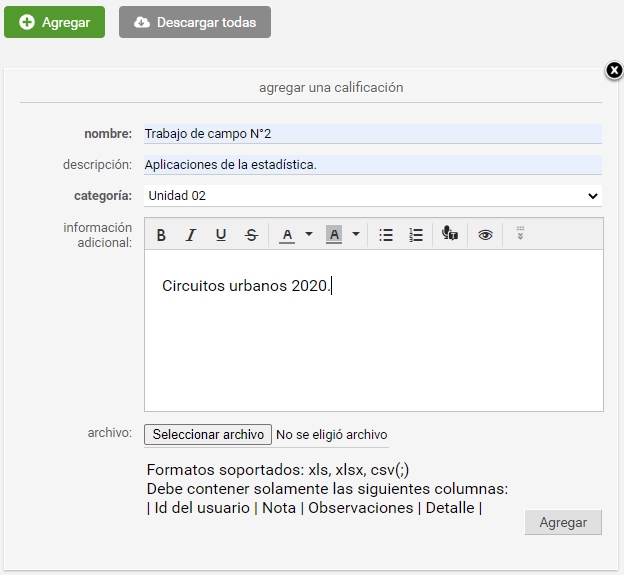Click the font color icon
This screenshot has width=624, height=575.
[x=287, y=235]
